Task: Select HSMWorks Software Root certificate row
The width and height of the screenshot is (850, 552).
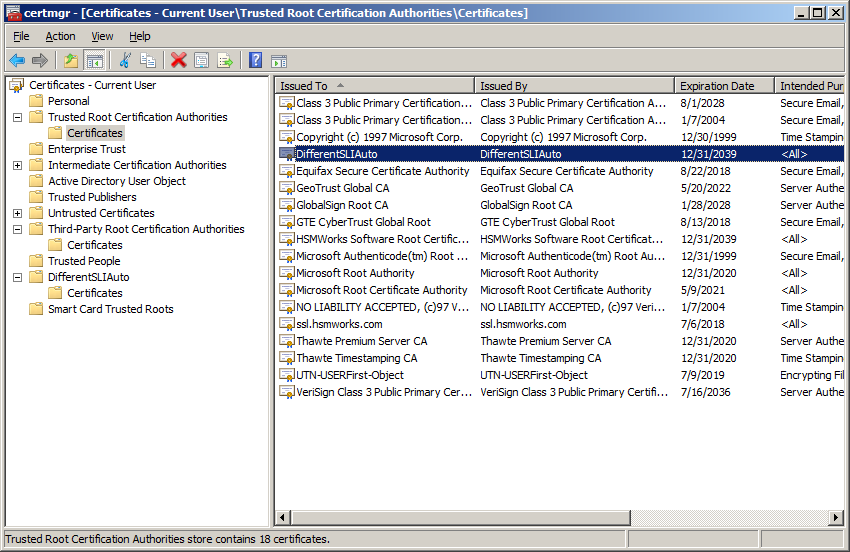Action: [x=561, y=239]
